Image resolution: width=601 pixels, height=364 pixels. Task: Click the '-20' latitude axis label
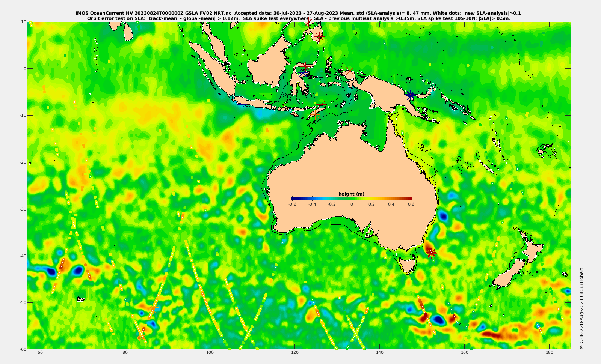[x=23, y=162]
